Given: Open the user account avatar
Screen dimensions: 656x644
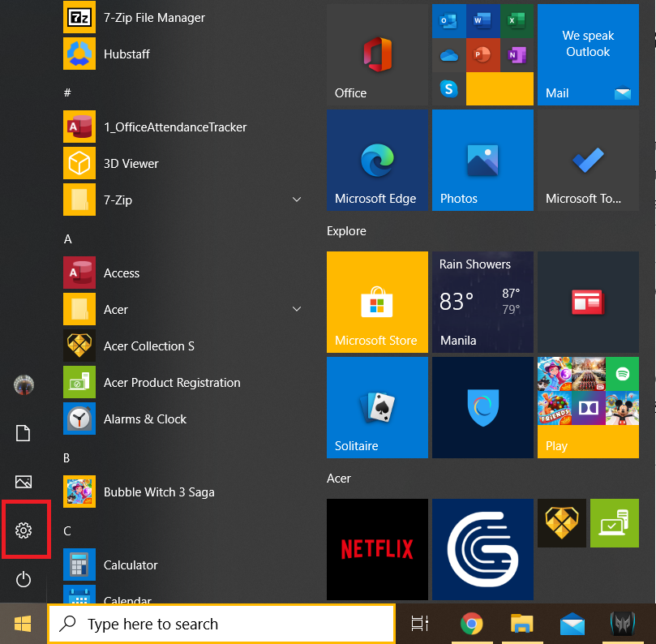Looking at the screenshot, I should (24, 384).
